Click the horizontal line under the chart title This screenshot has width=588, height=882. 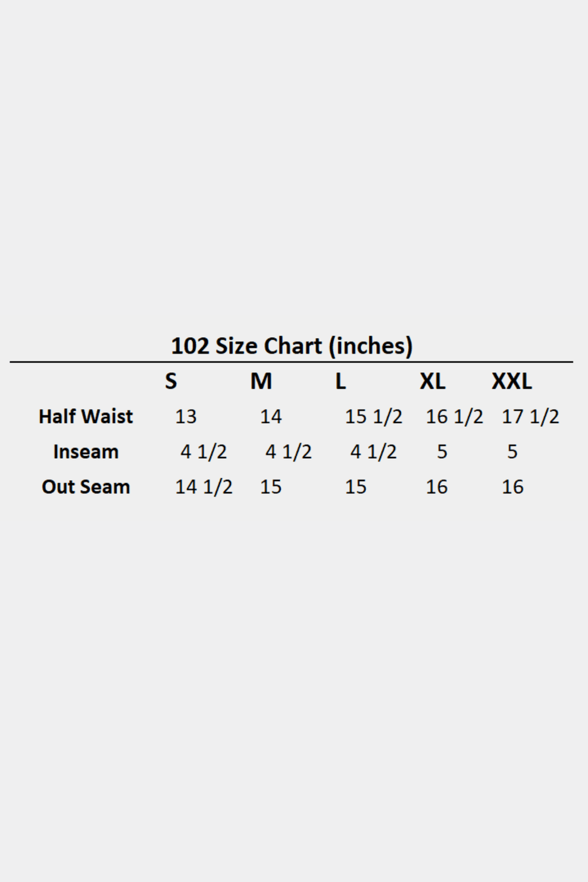point(292,362)
